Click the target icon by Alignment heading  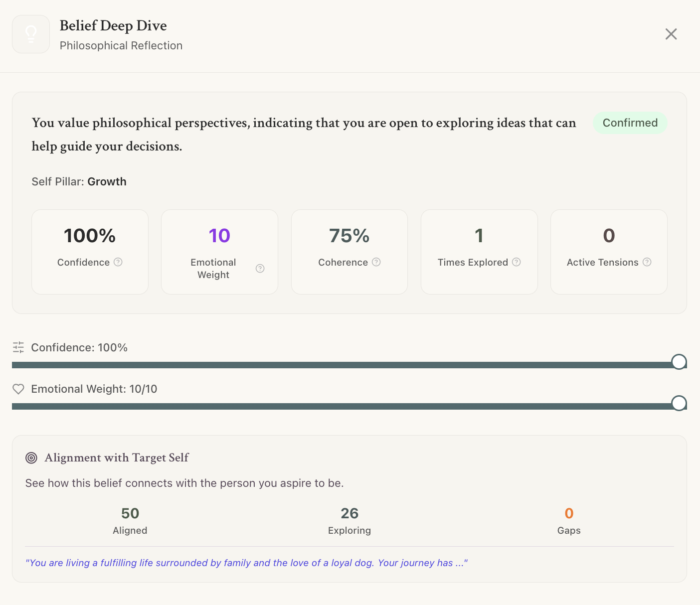pos(31,458)
